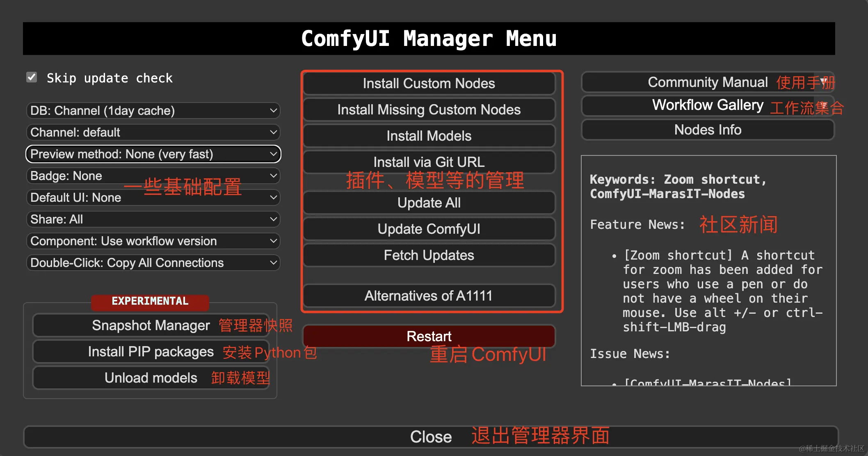The image size is (868, 456).
Task: Open the Preview method dropdown
Action: [x=153, y=154]
